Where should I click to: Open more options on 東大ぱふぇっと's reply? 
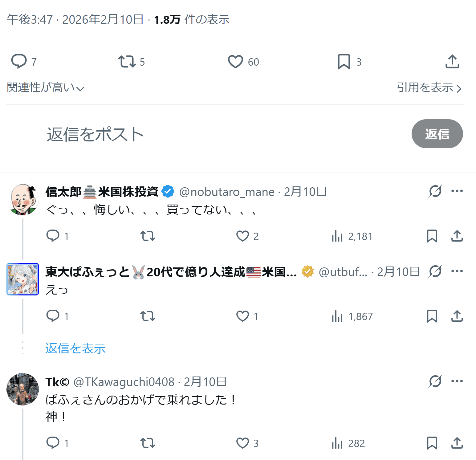click(457, 271)
